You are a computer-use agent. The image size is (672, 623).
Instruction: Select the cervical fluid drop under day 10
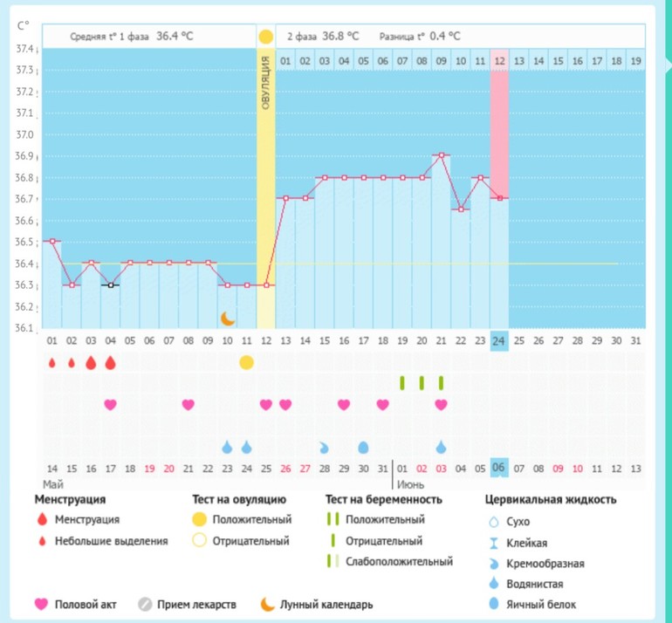(227, 447)
